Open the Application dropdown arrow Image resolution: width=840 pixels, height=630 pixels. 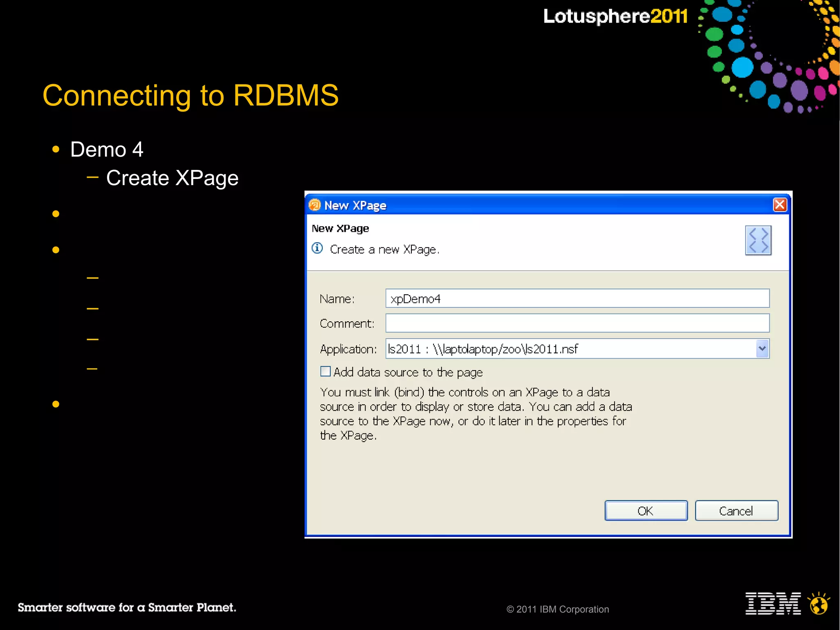[x=762, y=348]
